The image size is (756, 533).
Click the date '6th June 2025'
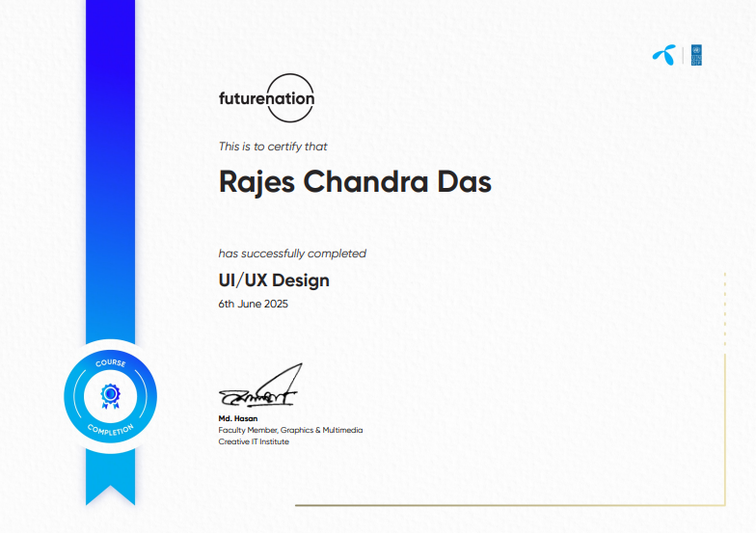(253, 304)
